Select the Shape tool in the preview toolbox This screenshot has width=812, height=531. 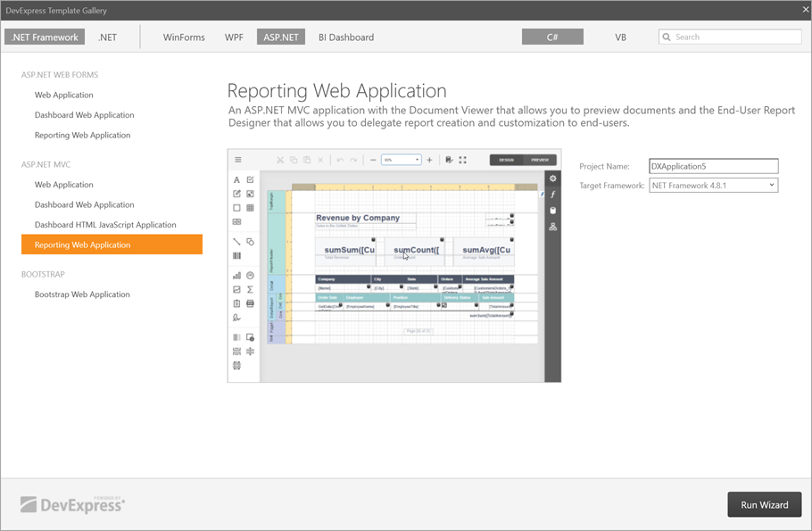[x=250, y=242]
